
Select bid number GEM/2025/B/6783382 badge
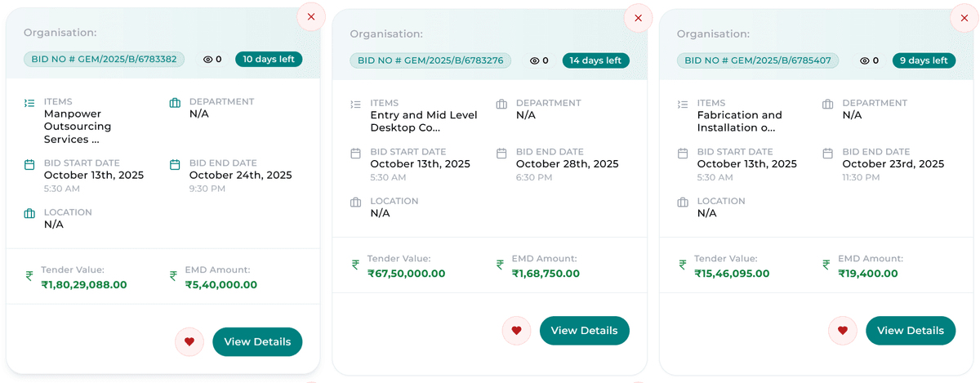(105, 59)
